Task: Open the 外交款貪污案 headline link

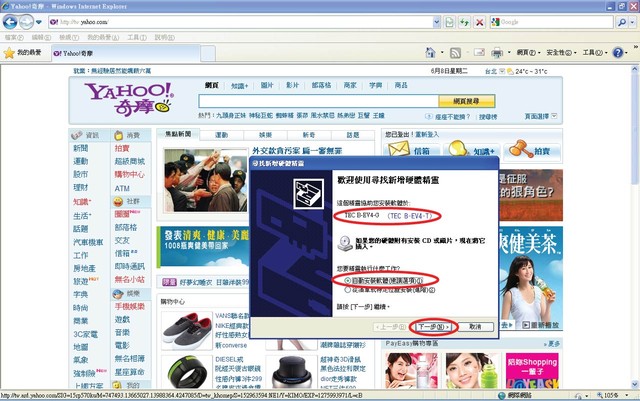Action: 297,151
